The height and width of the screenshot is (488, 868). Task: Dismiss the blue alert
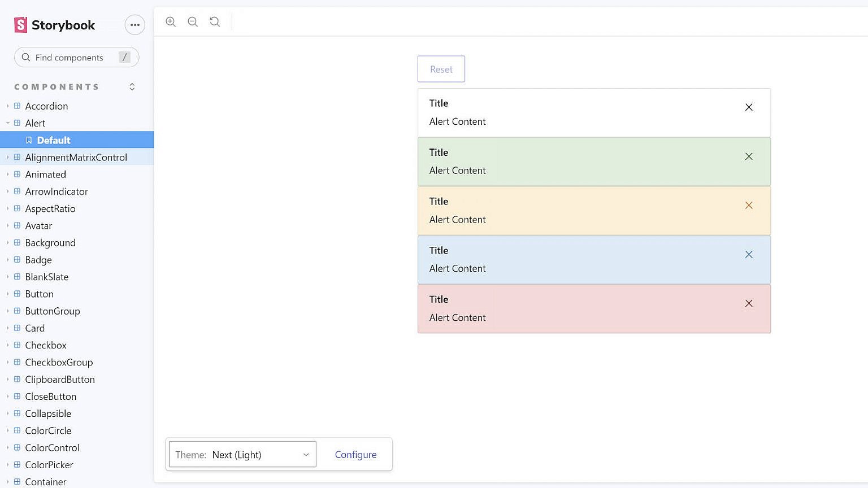749,254
